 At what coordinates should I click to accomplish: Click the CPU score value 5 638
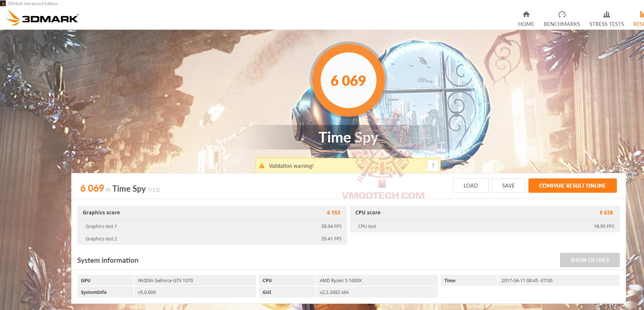tap(606, 213)
